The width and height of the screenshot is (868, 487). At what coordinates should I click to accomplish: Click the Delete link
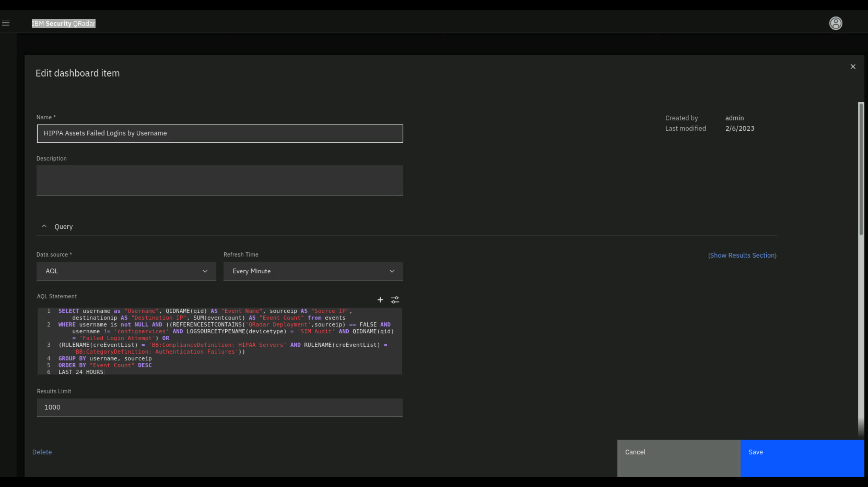tap(42, 452)
